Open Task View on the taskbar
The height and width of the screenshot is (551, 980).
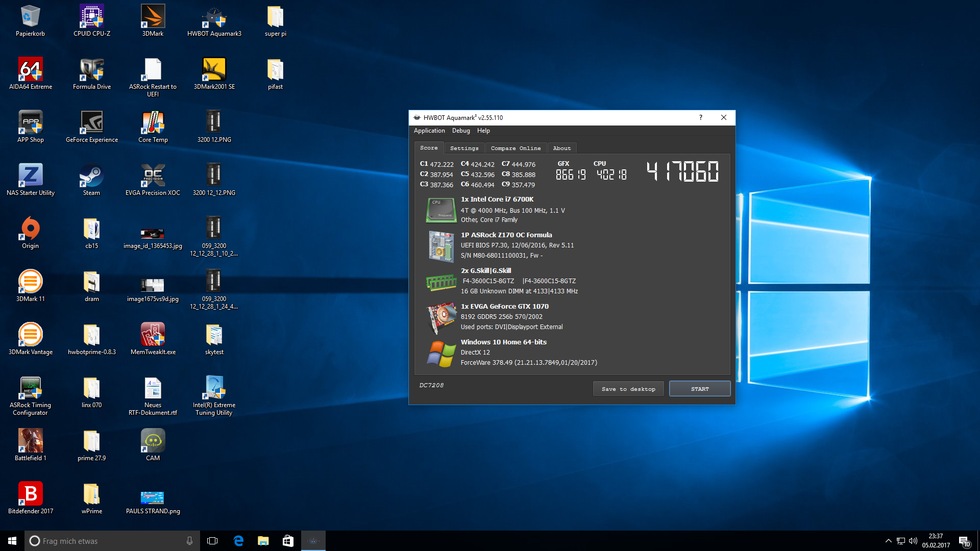coord(212,541)
